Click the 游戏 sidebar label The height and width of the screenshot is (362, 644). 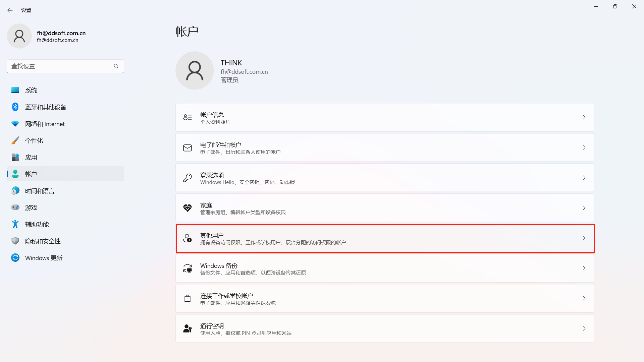[31, 207]
